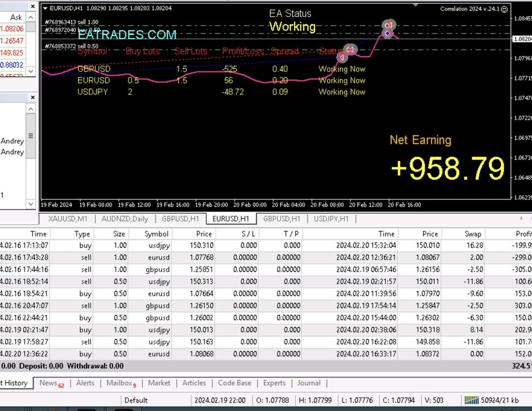
Task: Click the topmost sell trade arrow marker
Action: [x=388, y=25]
